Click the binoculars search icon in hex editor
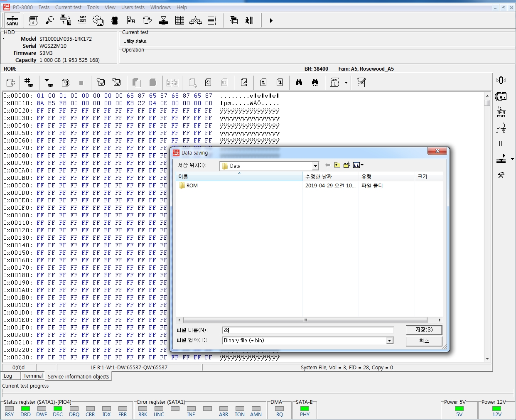This screenshot has width=516, height=420. pyautogui.click(x=299, y=82)
